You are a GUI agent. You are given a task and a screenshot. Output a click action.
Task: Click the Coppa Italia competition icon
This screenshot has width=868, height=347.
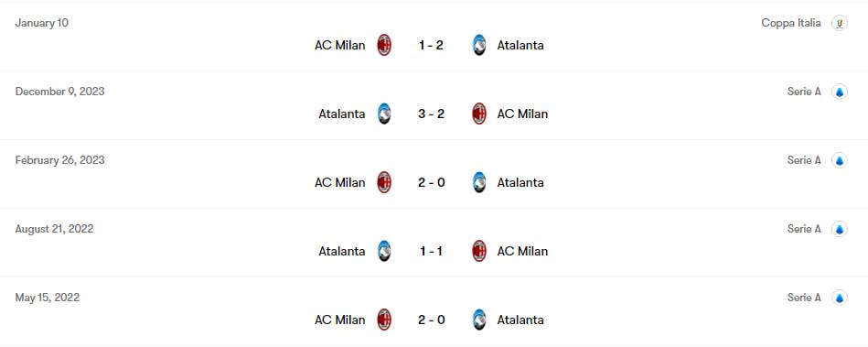[x=840, y=23]
